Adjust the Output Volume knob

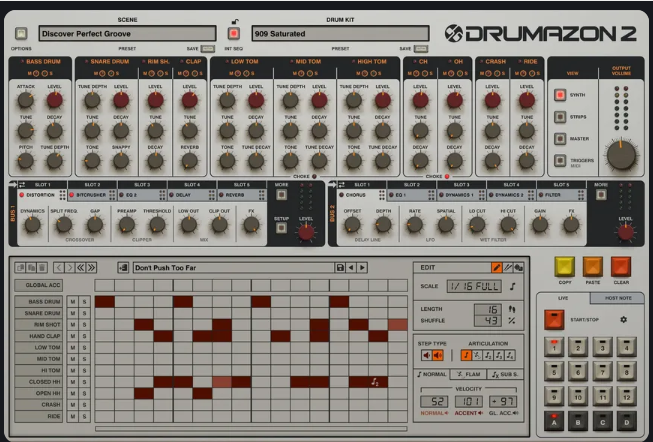[x=621, y=155]
